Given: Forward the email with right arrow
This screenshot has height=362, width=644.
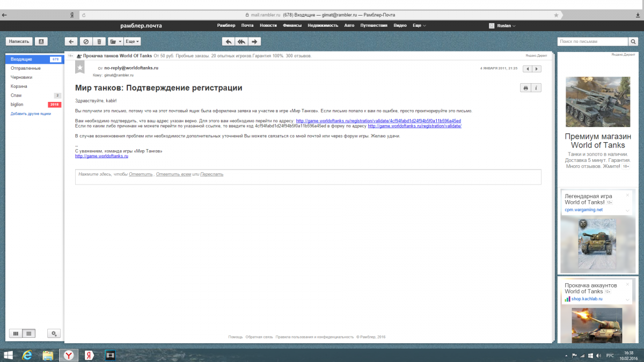Looking at the screenshot, I should 254,41.
